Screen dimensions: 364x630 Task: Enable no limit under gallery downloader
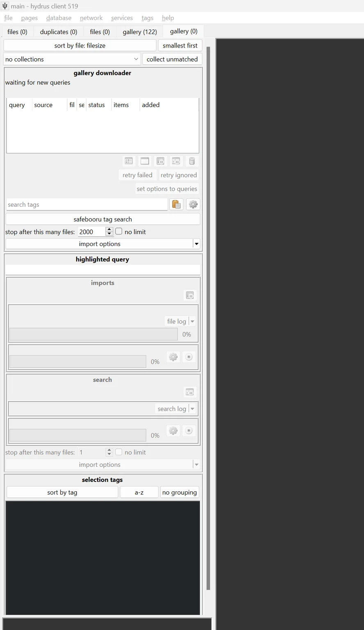pos(119,231)
